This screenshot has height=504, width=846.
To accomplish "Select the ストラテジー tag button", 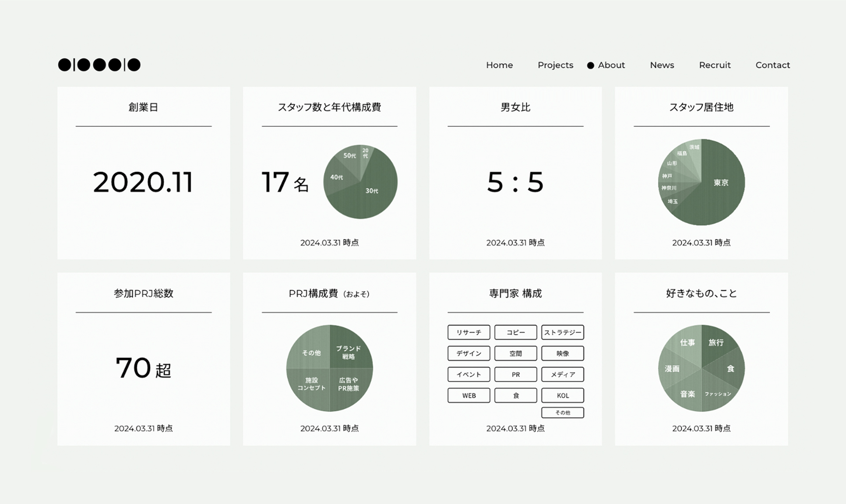I will click(x=562, y=332).
